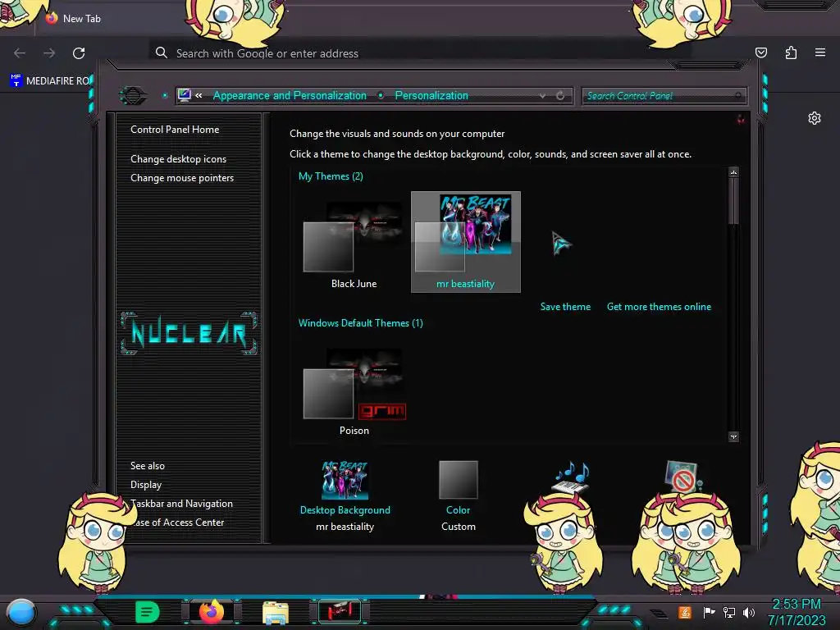Open Ease of Access Center link

click(x=177, y=523)
